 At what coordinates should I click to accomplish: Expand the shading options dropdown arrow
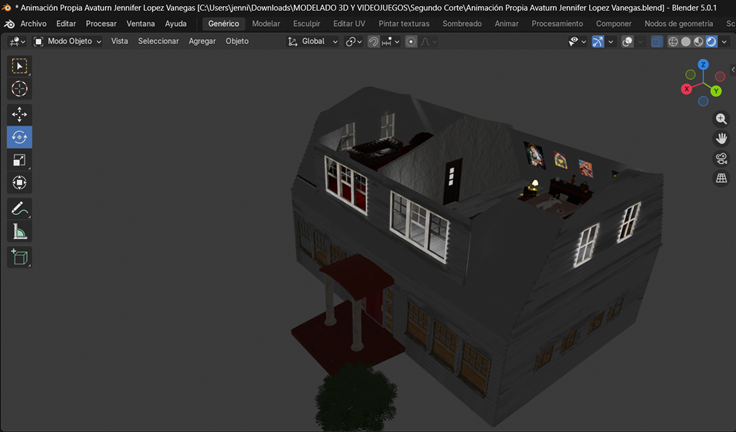[x=724, y=42]
